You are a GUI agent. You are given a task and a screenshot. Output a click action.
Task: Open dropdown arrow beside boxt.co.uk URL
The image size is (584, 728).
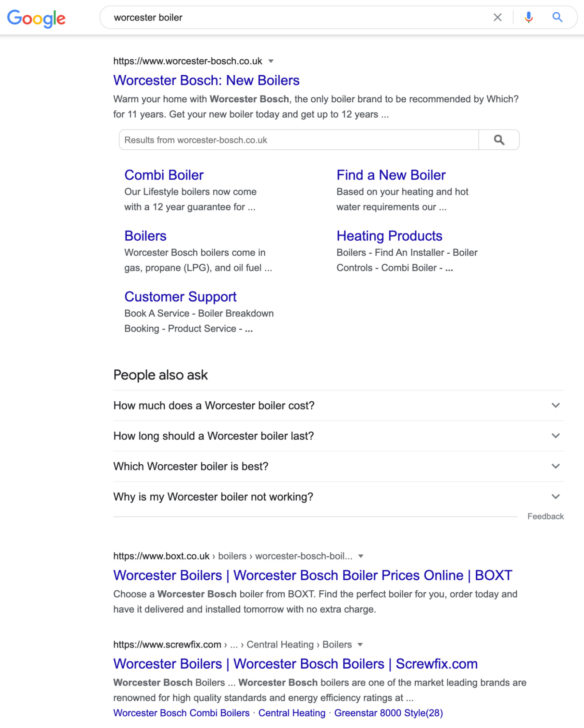coord(361,556)
